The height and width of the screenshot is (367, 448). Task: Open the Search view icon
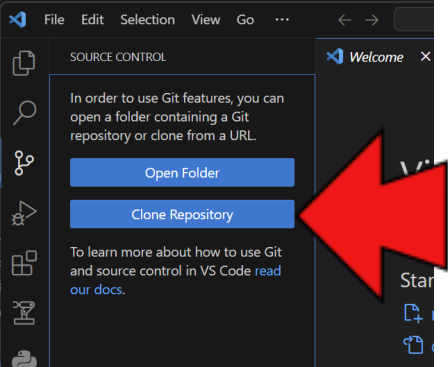(x=24, y=113)
